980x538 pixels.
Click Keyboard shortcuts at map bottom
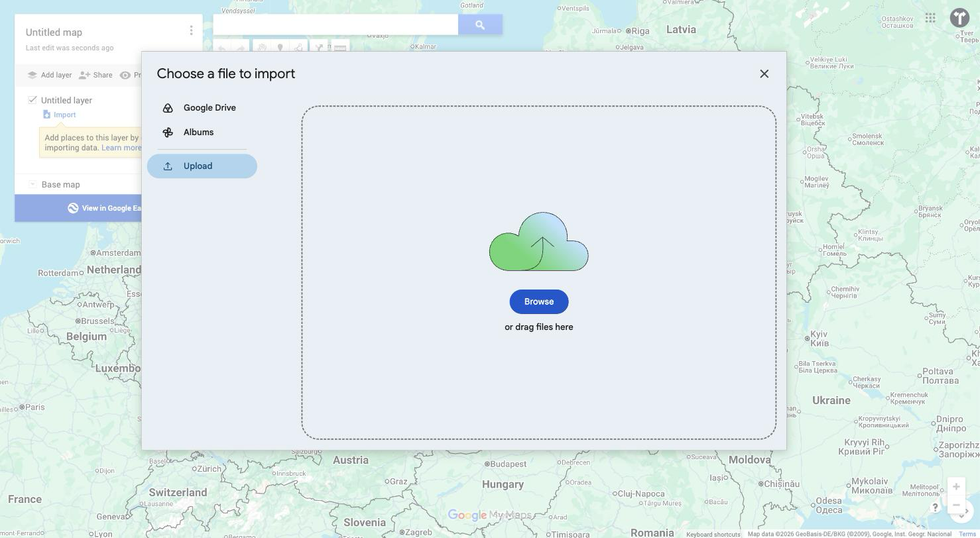coord(713,534)
